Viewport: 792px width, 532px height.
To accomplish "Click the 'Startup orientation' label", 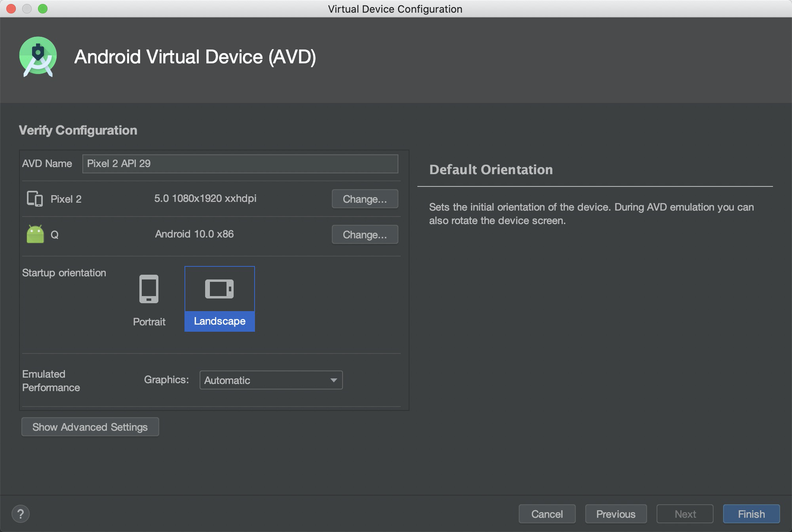I will point(64,273).
